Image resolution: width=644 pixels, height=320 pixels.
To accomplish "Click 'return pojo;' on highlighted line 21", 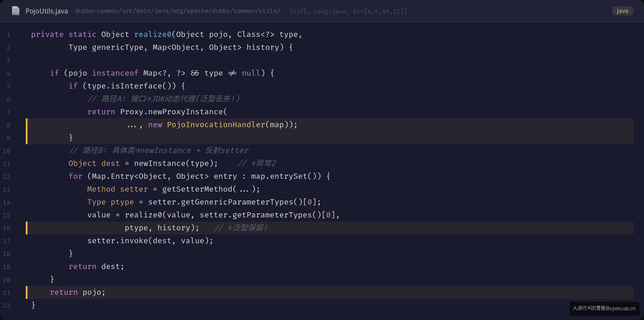I will [78, 292].
